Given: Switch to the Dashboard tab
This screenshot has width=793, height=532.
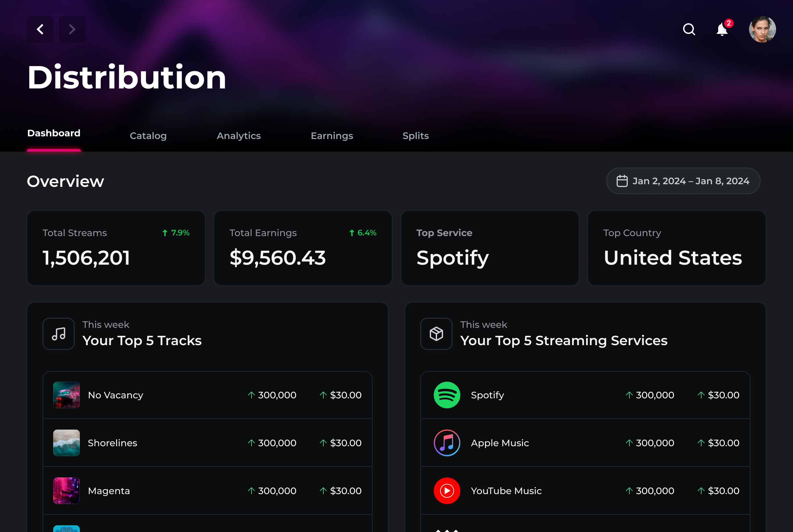Looking at the screenshot, I should tap(54, 133).
